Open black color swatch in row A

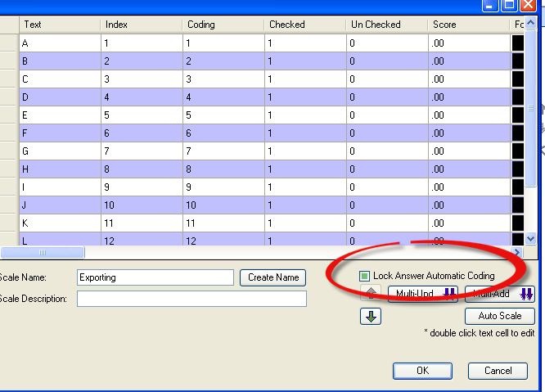click(x=517, y=43)
